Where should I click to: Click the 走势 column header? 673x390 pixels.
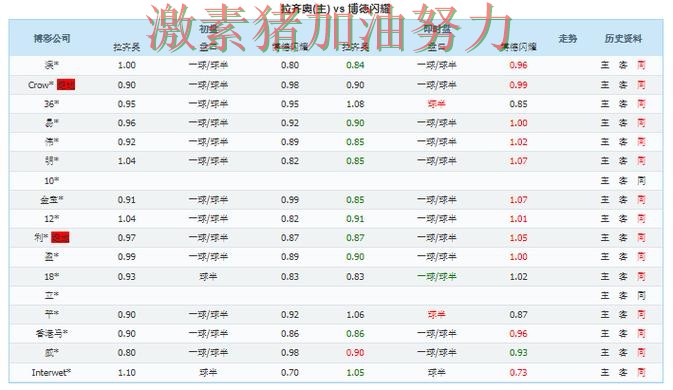click(x=567, y=39)
